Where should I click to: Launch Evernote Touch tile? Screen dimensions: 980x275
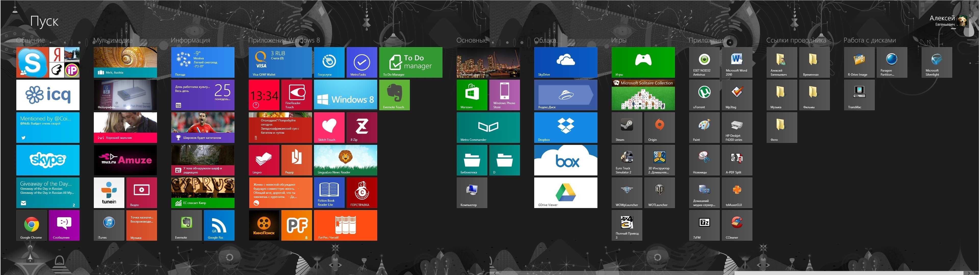point(395,95)
